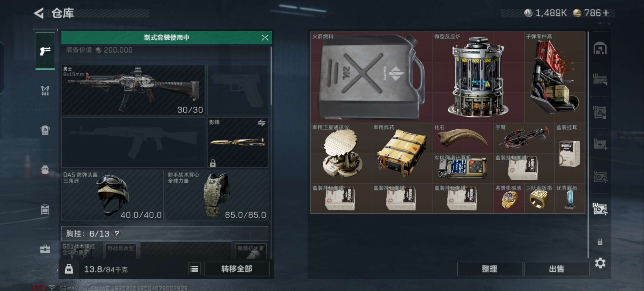644x291 pixels.
Task: Click the 出售 sell button
Action: 557,269
